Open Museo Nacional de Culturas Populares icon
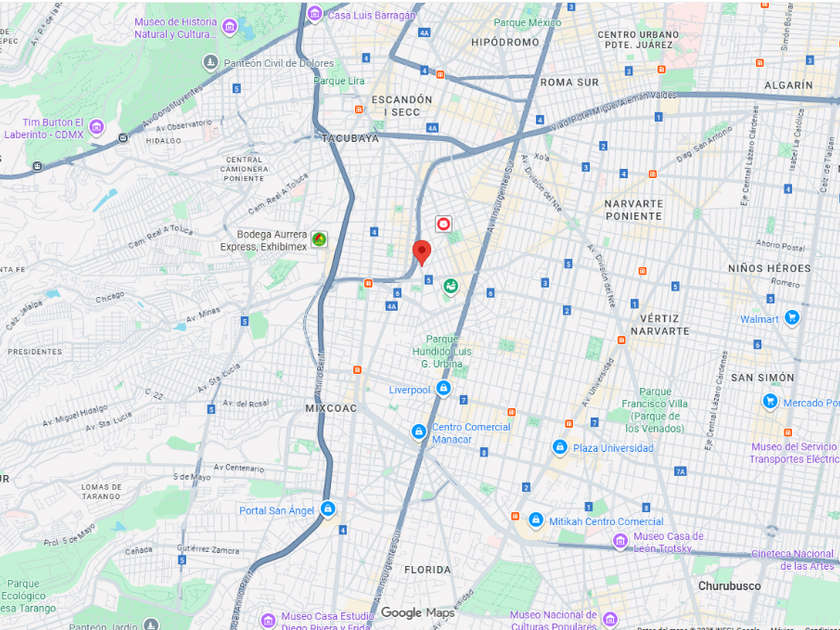Image resolution: width=840 pixels, height=630 pixels. point(610,619)
